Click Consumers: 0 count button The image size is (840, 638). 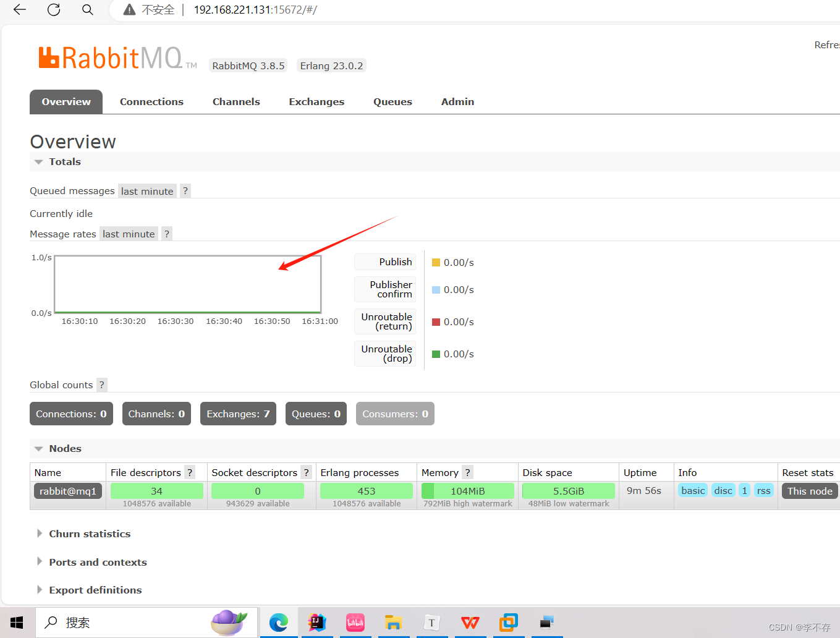pos(395,414)
